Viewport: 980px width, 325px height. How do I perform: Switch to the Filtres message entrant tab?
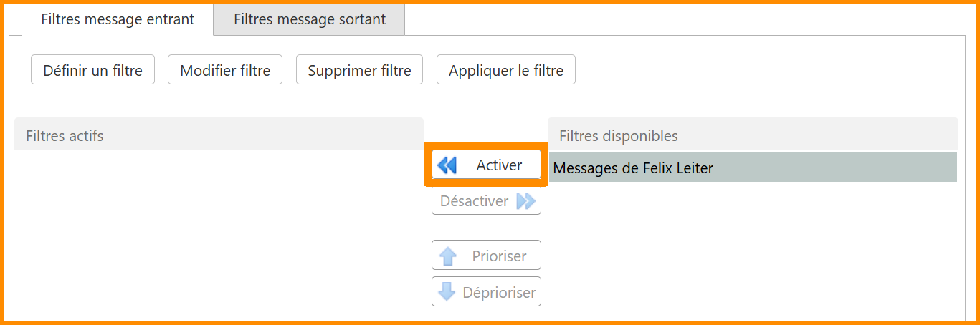[118, 19]
